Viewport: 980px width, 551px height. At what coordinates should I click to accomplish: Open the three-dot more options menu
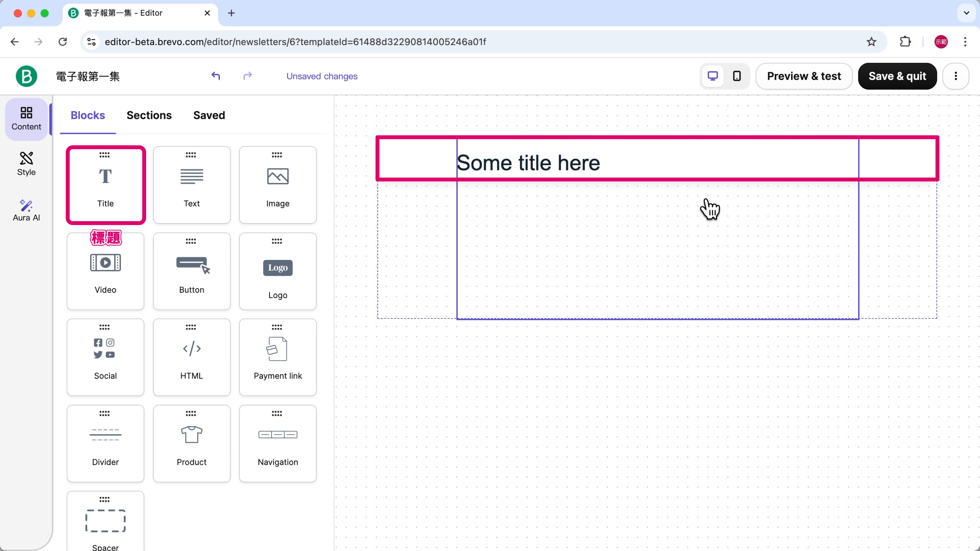[956, 76]
